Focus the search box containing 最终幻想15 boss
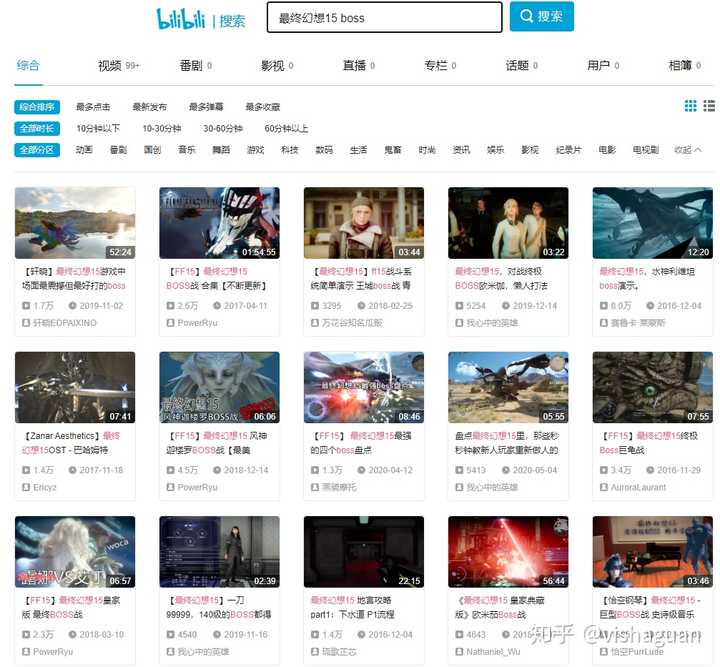Viewport: 720px width, 667px height. point(384,17)
